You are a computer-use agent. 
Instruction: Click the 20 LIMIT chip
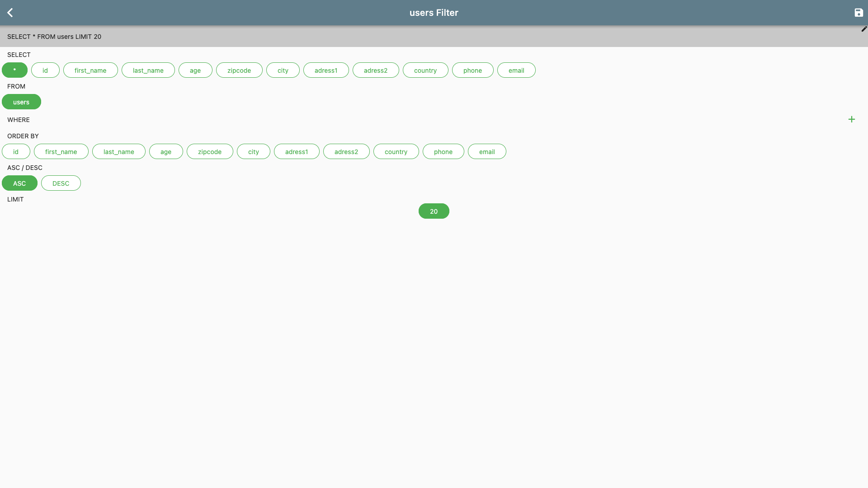(x=434, y=211)
